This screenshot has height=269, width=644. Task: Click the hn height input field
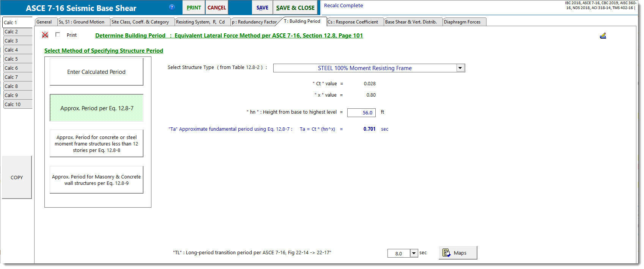[x=361, y=113]
